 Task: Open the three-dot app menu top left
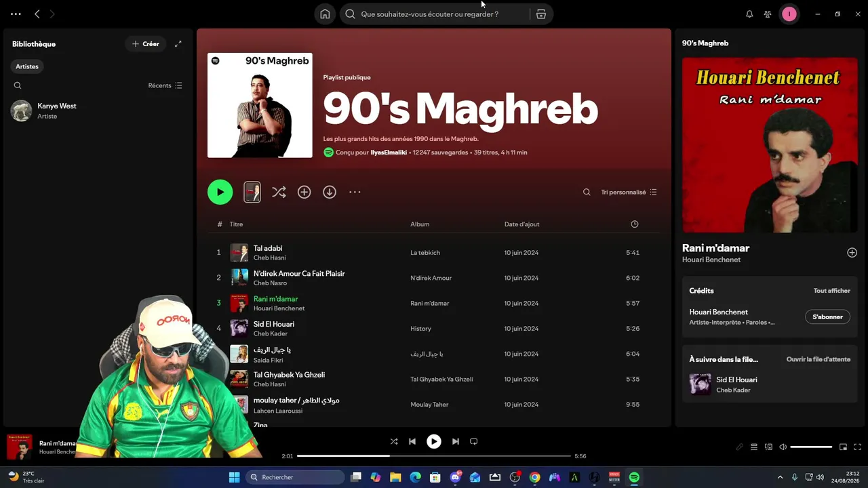(x=16, y=14)
